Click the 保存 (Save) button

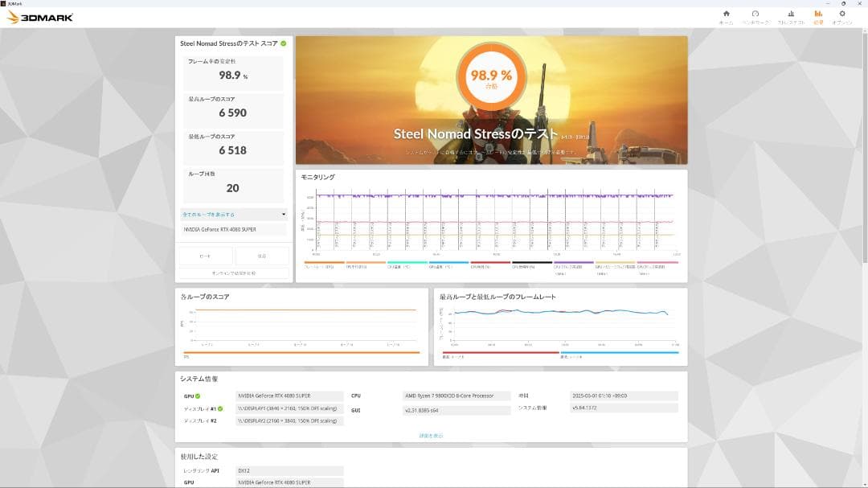pos(262,256)
